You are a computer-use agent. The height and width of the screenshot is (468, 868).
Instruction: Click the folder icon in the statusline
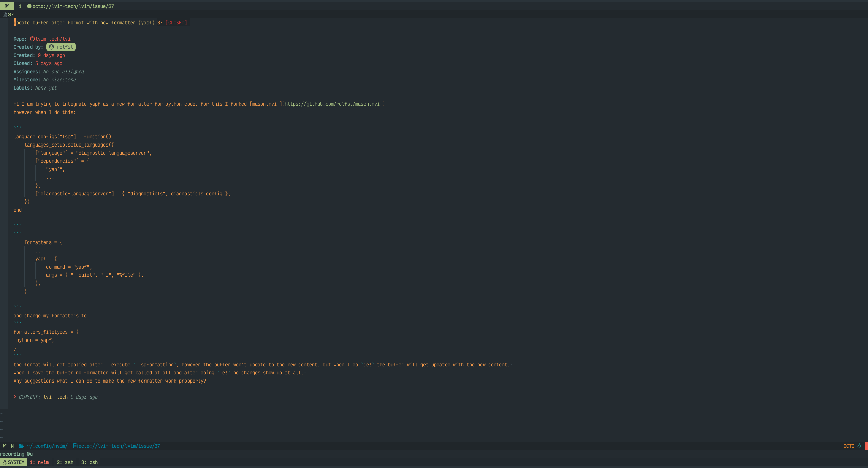coord(21,446)
